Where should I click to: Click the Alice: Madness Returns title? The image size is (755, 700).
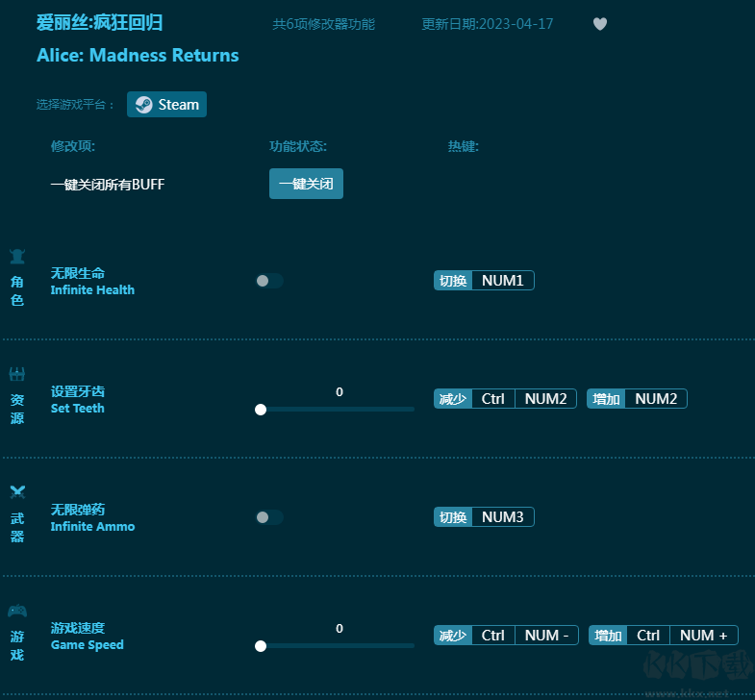(138, 56)
